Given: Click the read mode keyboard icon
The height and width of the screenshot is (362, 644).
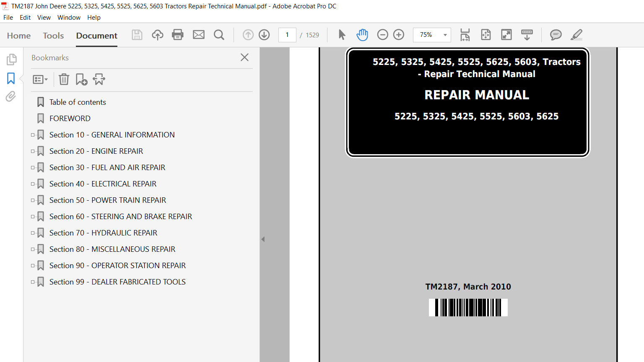Looking at the screenshot, I should 527,35.
